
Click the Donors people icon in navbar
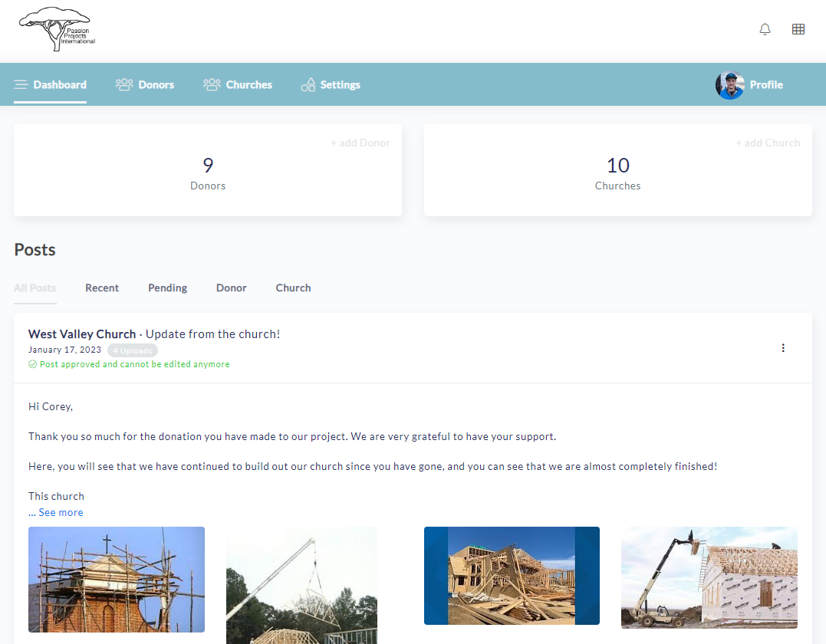pos(124,84)
